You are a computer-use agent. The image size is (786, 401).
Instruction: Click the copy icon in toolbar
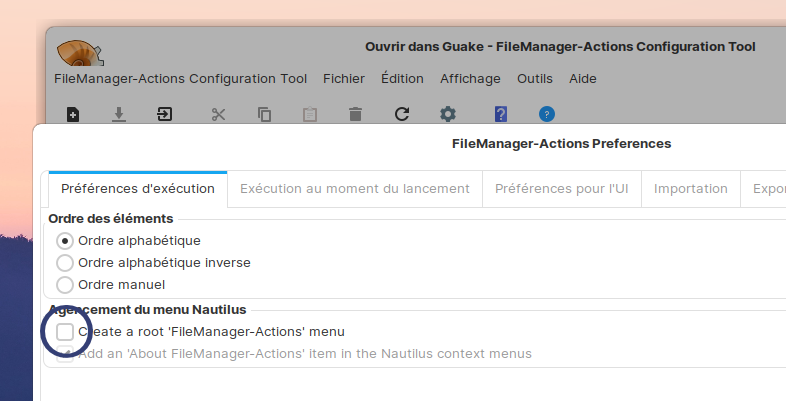tap(265, 114)
